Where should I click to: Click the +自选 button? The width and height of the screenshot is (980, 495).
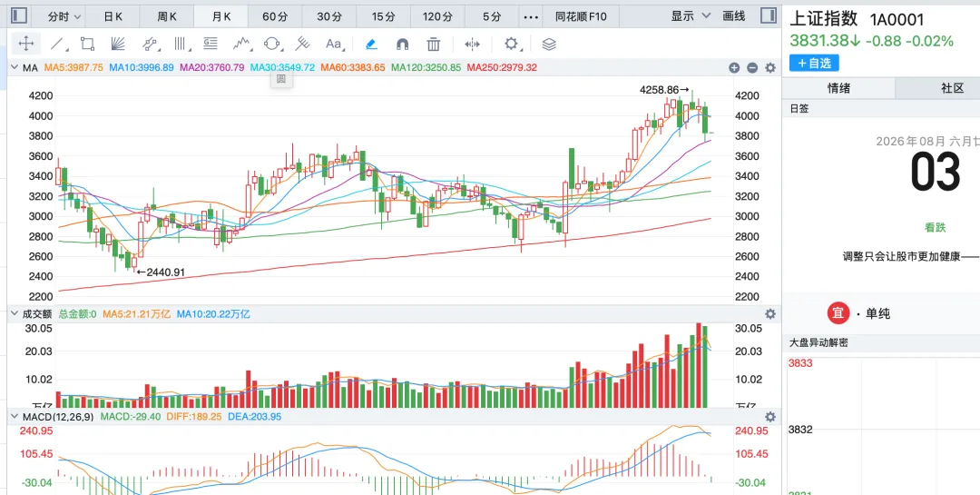coord(814,64)
